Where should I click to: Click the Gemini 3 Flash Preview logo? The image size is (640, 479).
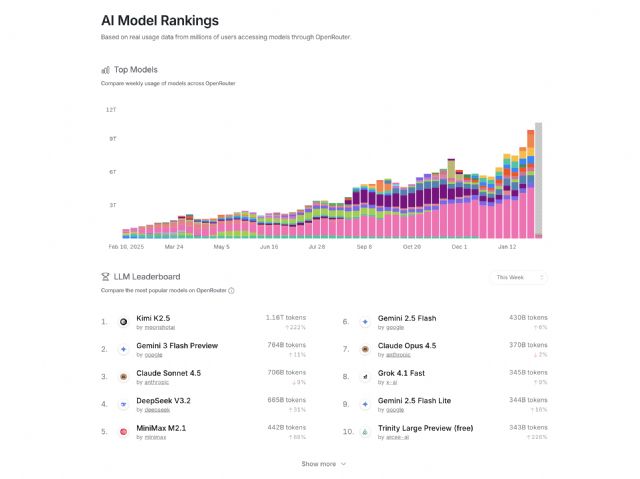(x=123, y=349)
